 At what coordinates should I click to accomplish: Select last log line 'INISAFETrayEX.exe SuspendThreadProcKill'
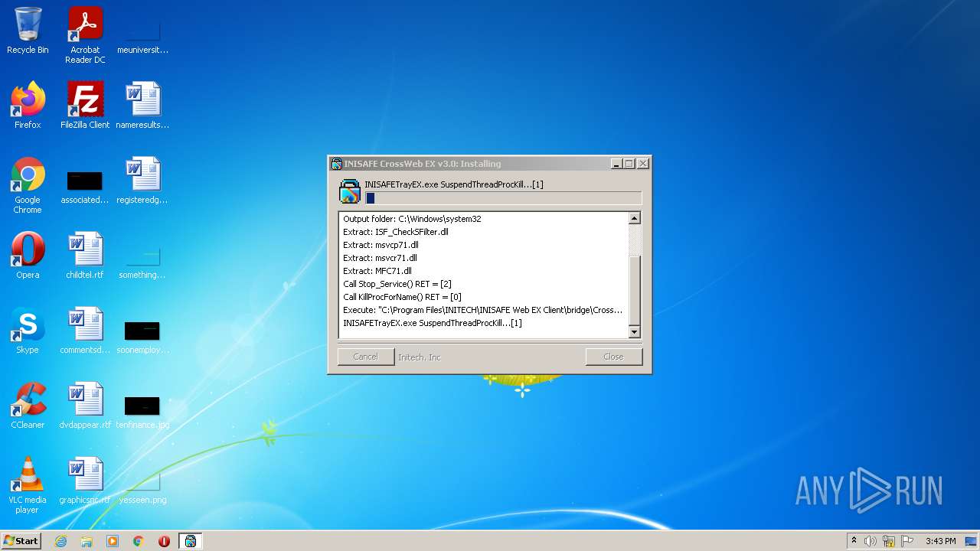click(433, 323)
